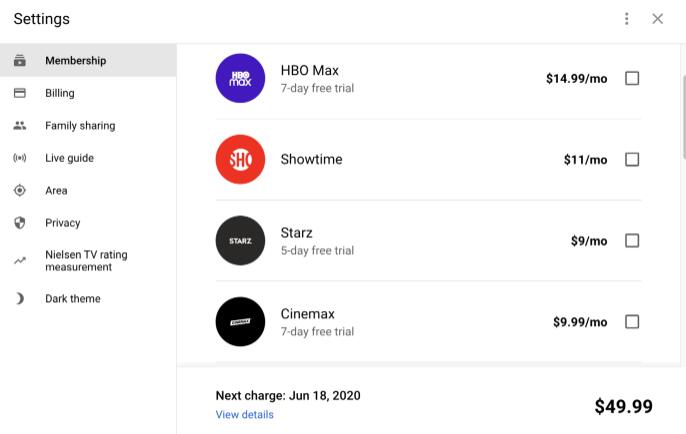Image resolution: width=686 pixels, height=434 pixels.
Task: Check the HBO Max add-on checkbox
Action: pos(632,78)
